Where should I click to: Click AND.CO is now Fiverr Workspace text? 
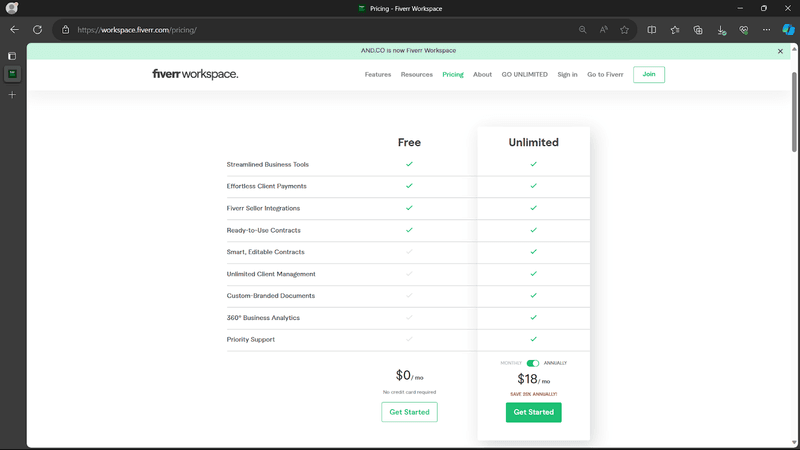click(408, 51)
